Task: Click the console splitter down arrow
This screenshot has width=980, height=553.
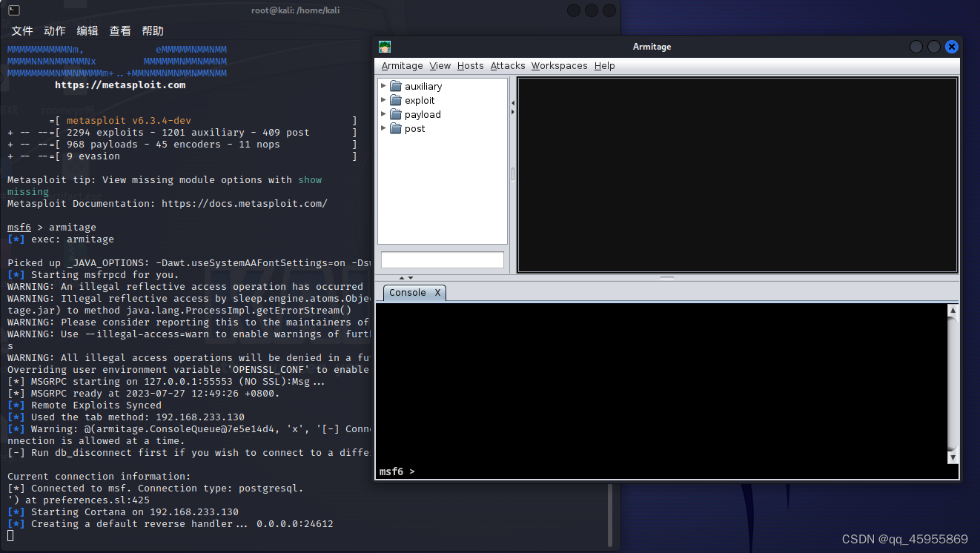Action: tap(411, 278)
